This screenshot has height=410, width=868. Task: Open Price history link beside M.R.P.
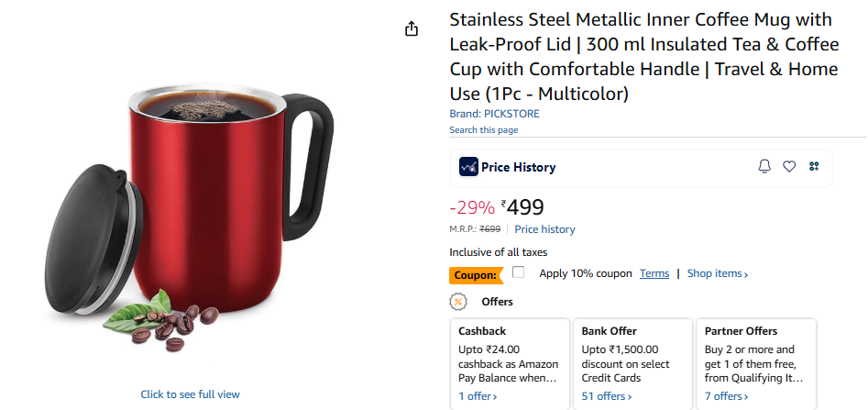click(x=544, y=229)
